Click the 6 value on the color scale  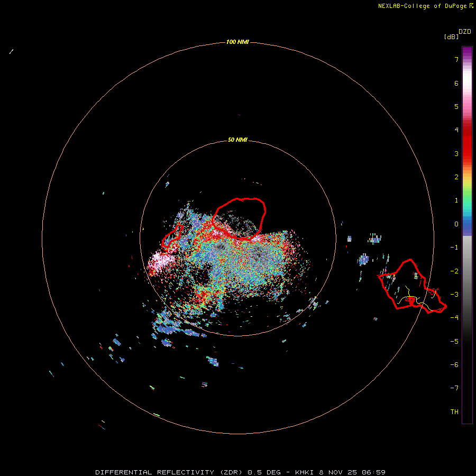(456, 83)
